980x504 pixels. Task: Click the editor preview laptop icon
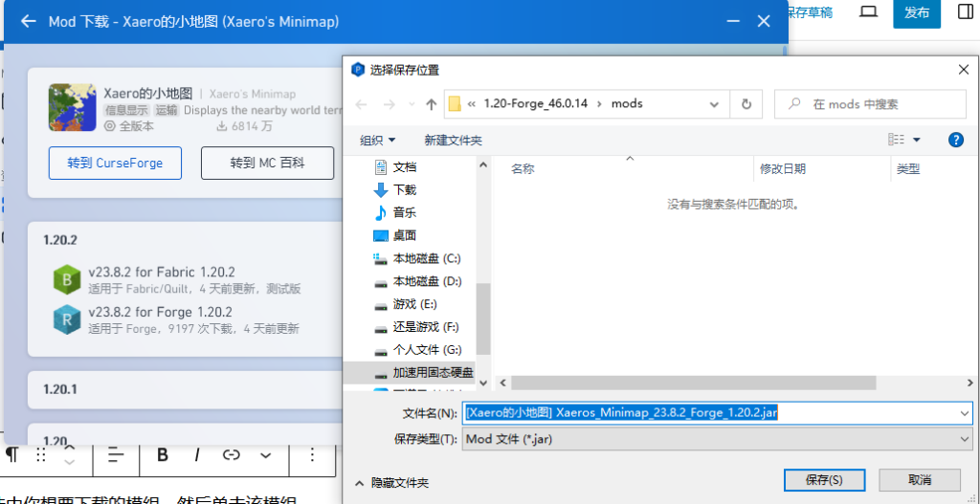[869, 11]
